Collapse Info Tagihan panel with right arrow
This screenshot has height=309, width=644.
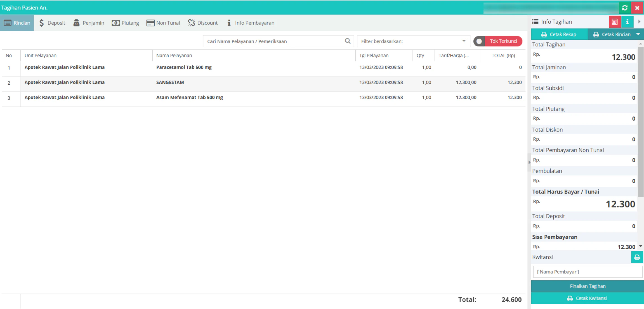coord(639,22)
